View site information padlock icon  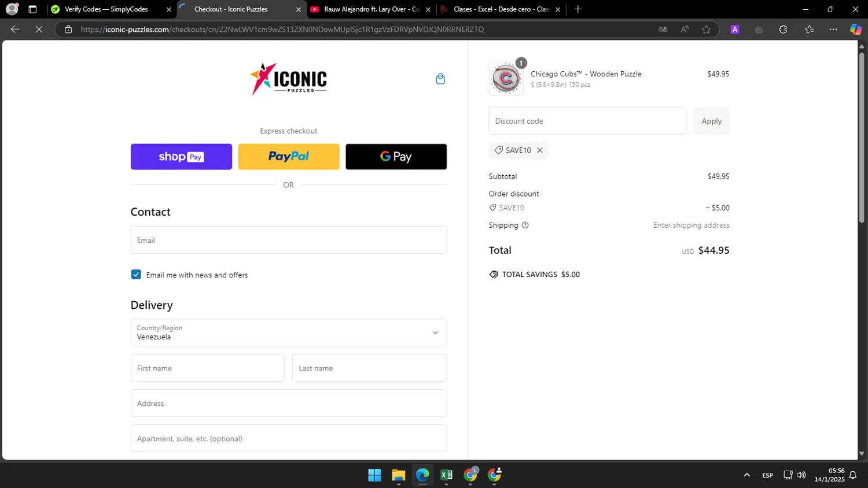tap(68, 29)
